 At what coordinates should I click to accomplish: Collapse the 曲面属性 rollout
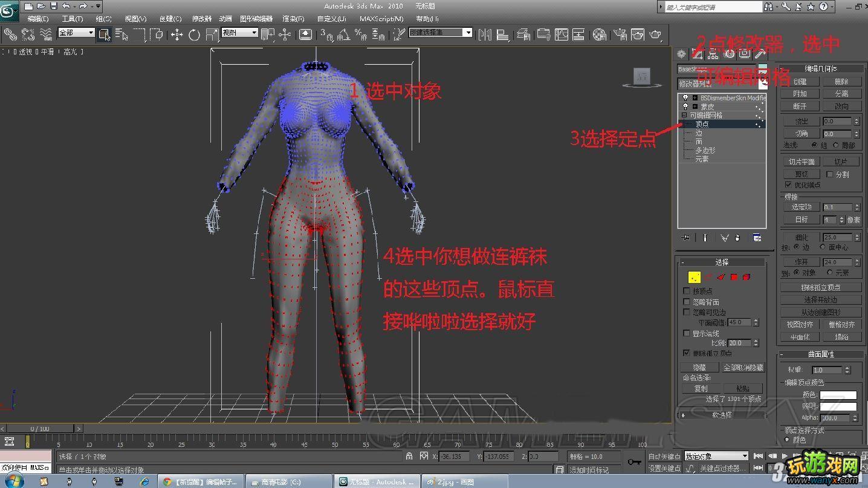pyautogui.click(x=820, y=354)
